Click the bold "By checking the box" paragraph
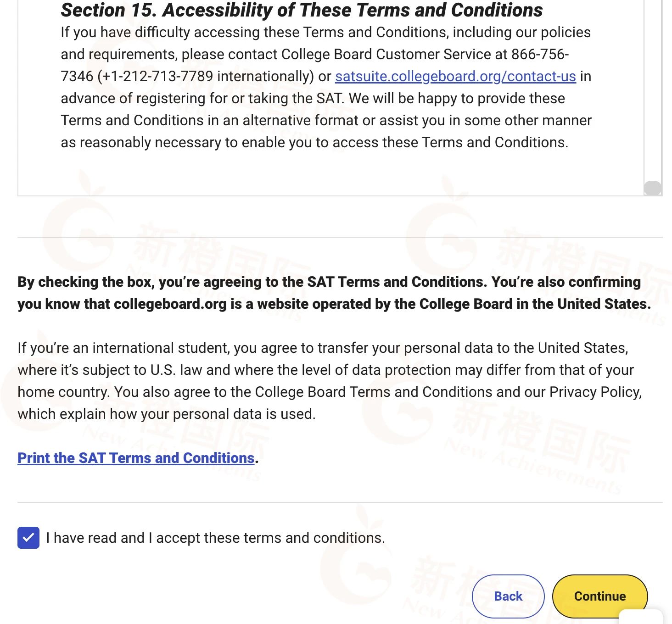The width and height of the screenshot is (672, 624). click(x=334, y=293)
